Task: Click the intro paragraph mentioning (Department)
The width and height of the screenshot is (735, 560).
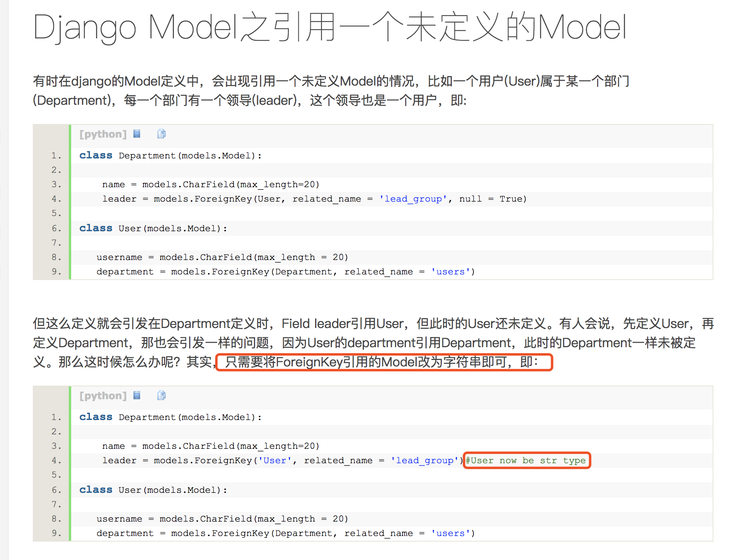Action: [331, 91]
